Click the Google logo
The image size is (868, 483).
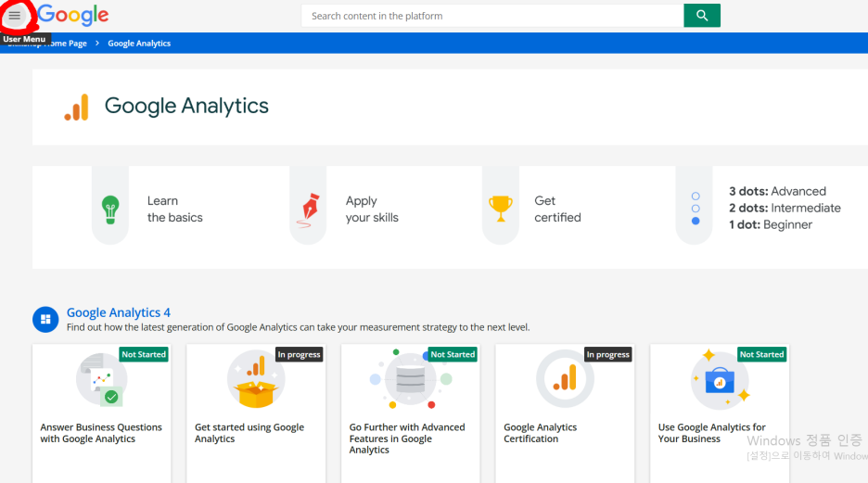coord(73,15)
